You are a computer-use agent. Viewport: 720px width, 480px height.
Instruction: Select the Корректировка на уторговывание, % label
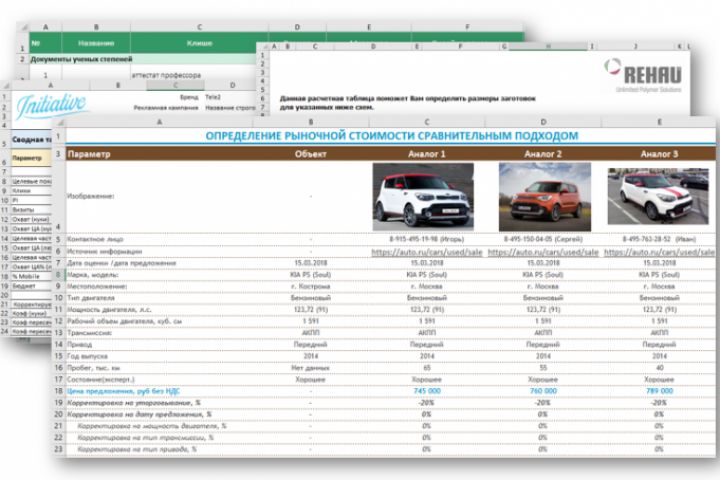(134, 403)
